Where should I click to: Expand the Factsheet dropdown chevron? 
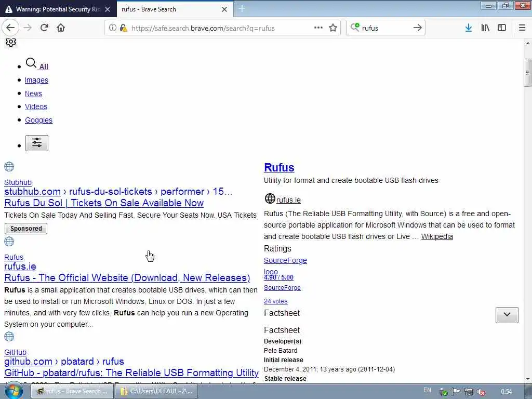point(507,315)
